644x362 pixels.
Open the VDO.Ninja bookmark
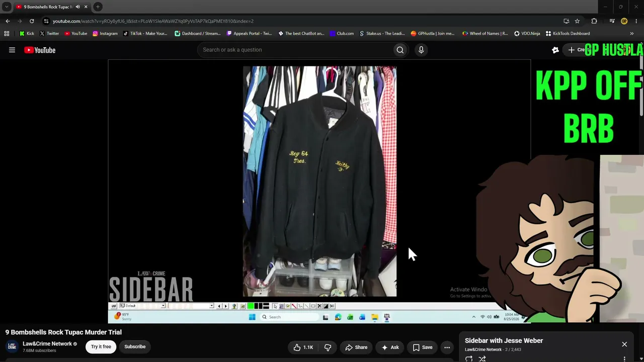tap(527, 34)
